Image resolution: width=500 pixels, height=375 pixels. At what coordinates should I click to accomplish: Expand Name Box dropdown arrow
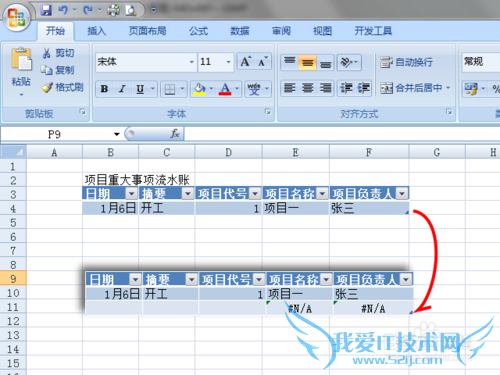coord(116,134)
